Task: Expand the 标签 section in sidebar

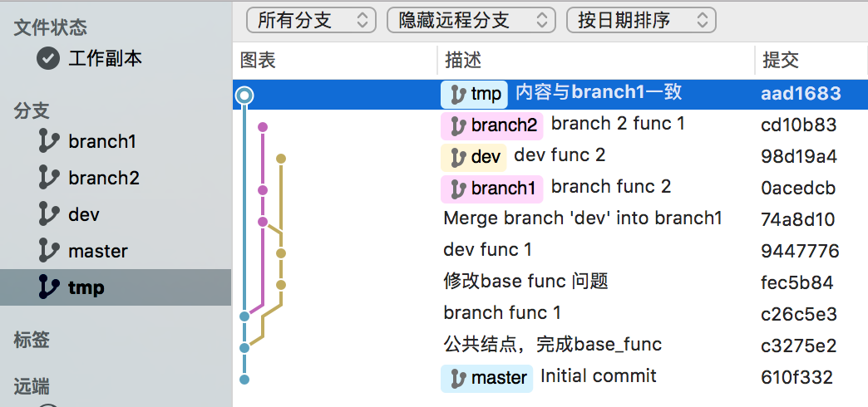Action: (x=32, y=339)
